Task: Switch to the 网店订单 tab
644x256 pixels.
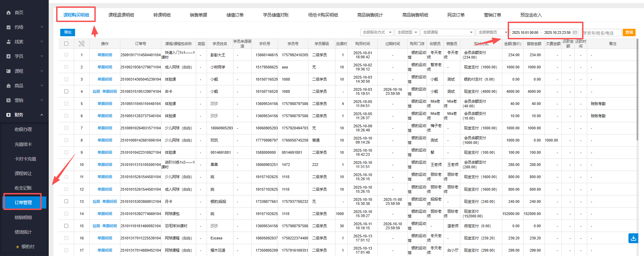Action: tap(456, 15)
